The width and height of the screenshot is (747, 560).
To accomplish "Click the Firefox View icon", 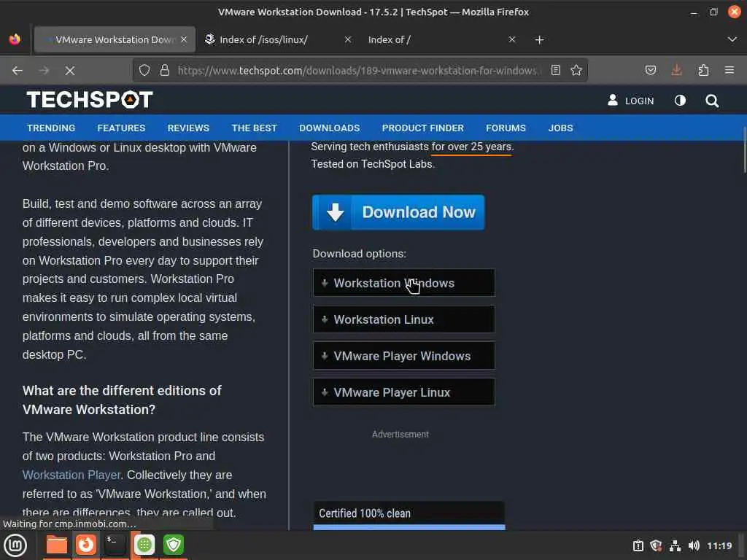I will [15, 39].
